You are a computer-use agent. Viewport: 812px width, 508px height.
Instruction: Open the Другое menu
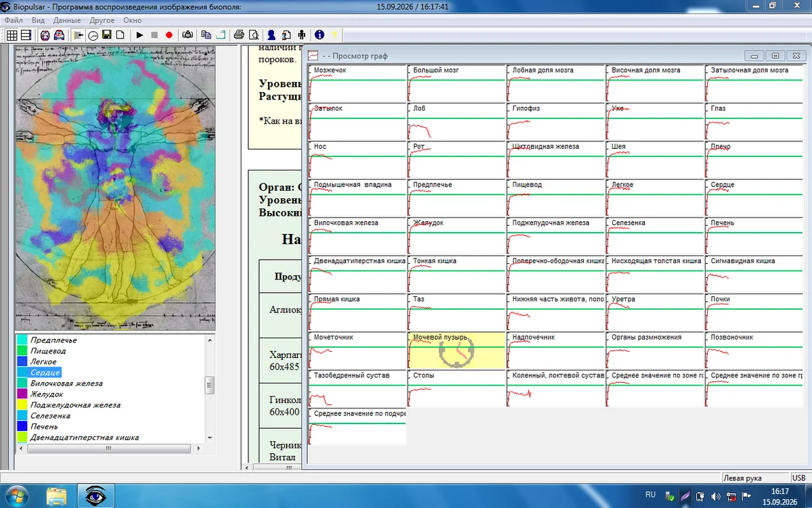[x=102, y=20]
